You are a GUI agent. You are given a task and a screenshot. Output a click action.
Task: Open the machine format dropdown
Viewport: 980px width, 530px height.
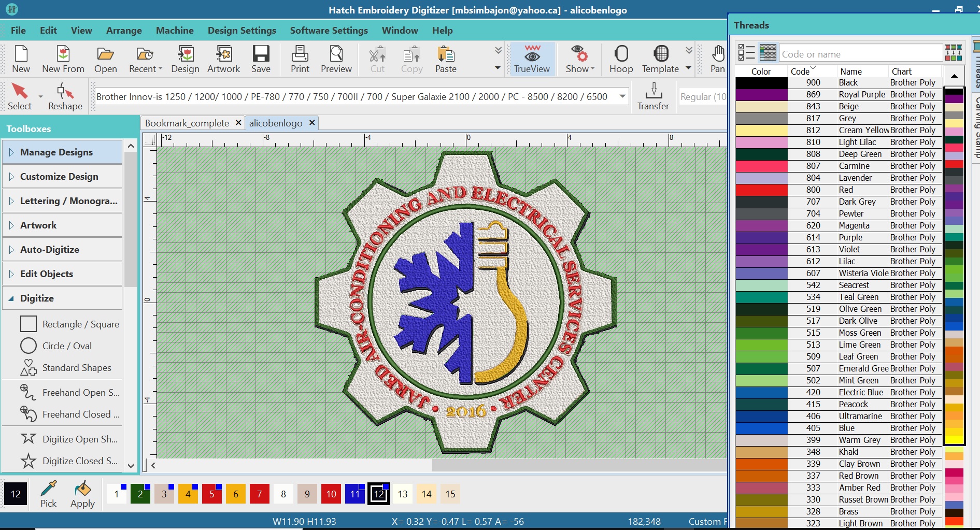622,96
